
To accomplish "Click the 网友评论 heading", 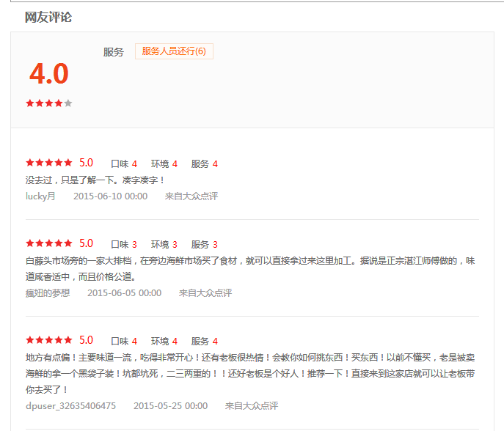I will [x=48, y=18].
